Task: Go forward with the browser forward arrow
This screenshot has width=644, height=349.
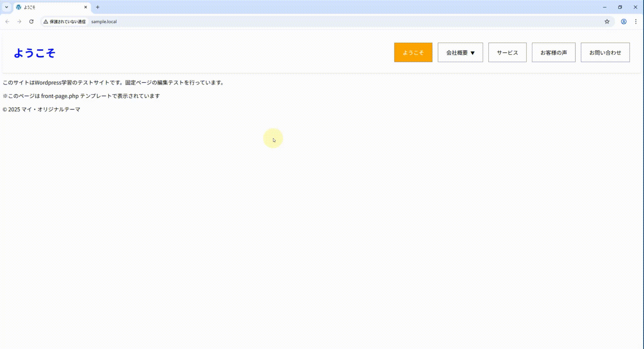Action: click(x=19, y=21)
